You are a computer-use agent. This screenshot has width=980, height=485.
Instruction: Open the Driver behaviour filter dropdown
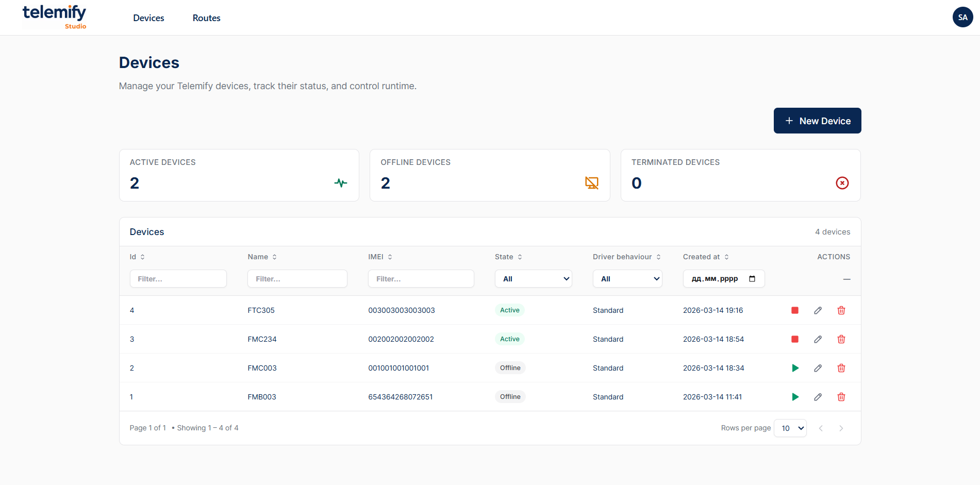coord(627,278)
